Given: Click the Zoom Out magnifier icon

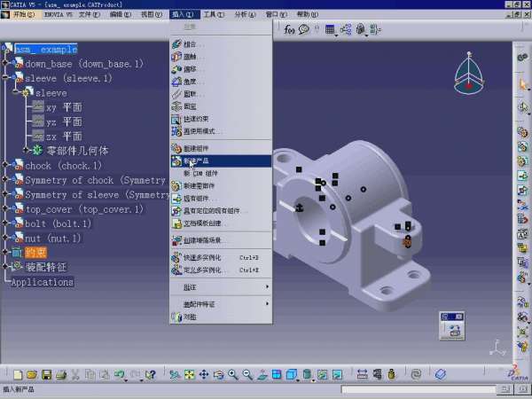Looking at the screenshot, I should coord(247,374).
